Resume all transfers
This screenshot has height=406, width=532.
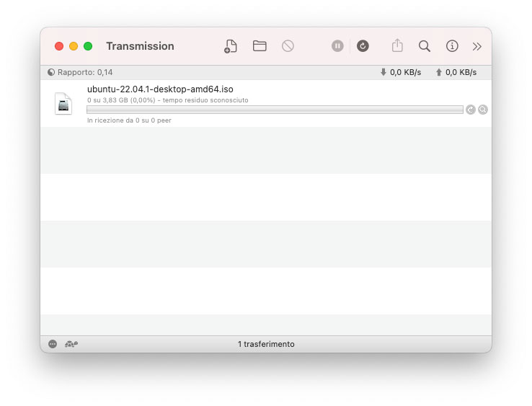click(x=363, y=46)
